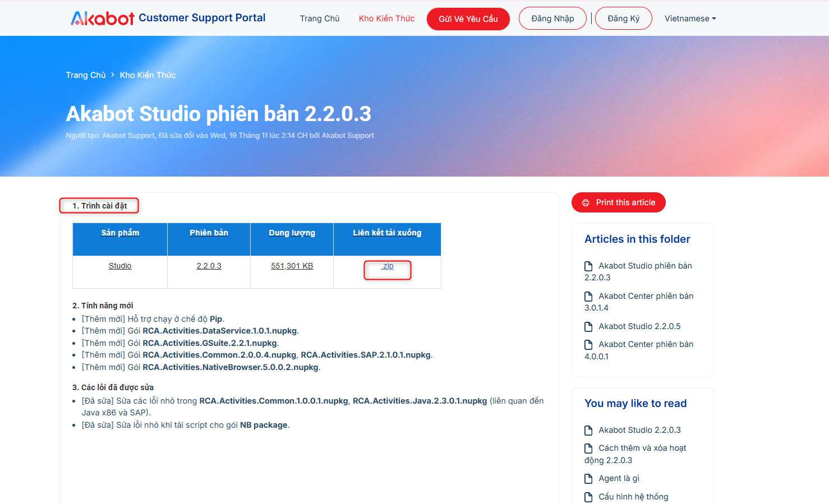Open the Vietnamese language dropdown
This screenshot has height=504, width=829.
pos(690,19)
